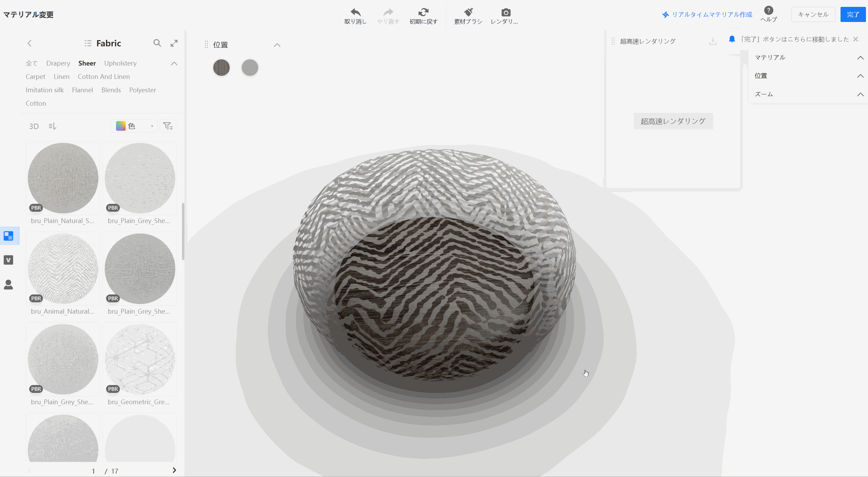Open the blue material library sidebar icon
The height and width of the screenshot is (477, 868).
click(9, 236)
